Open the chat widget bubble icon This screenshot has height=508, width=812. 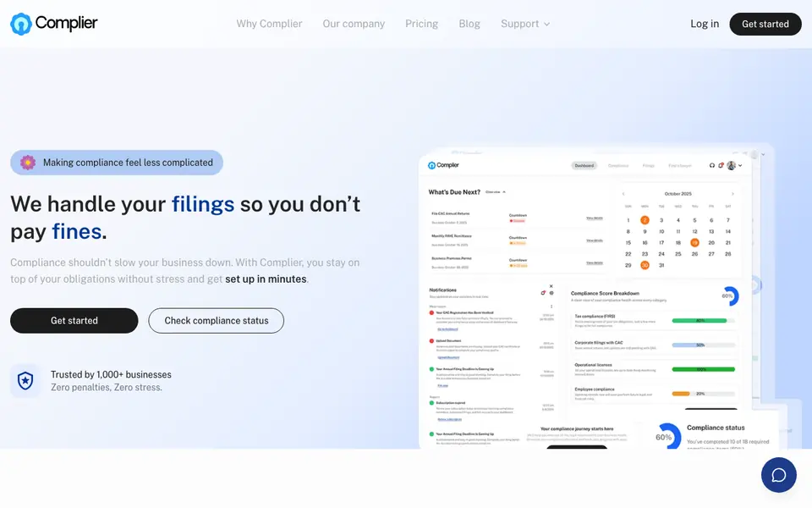coord(778,475)
